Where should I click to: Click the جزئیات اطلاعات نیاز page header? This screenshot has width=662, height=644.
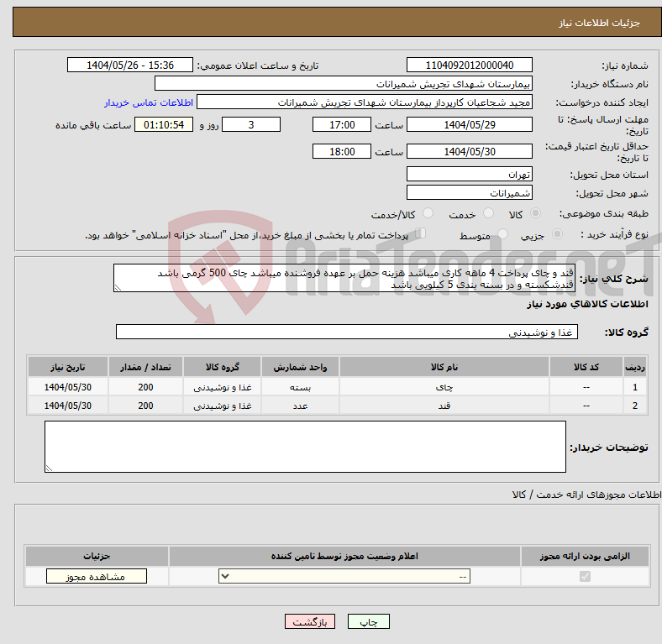tap(600, 23)
